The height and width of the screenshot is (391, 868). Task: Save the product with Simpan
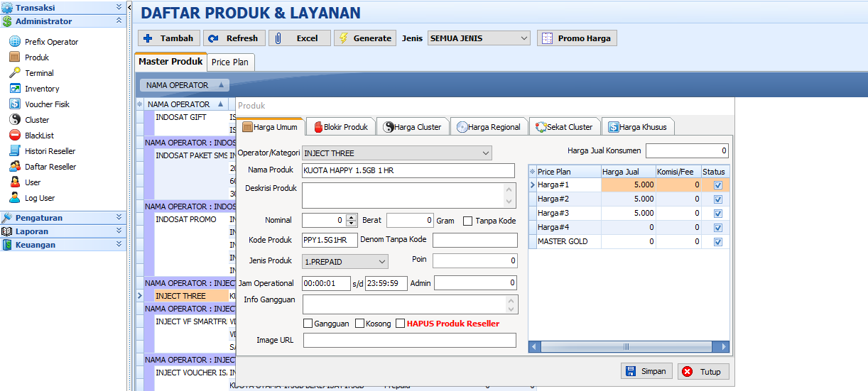[x=646, y=371]
